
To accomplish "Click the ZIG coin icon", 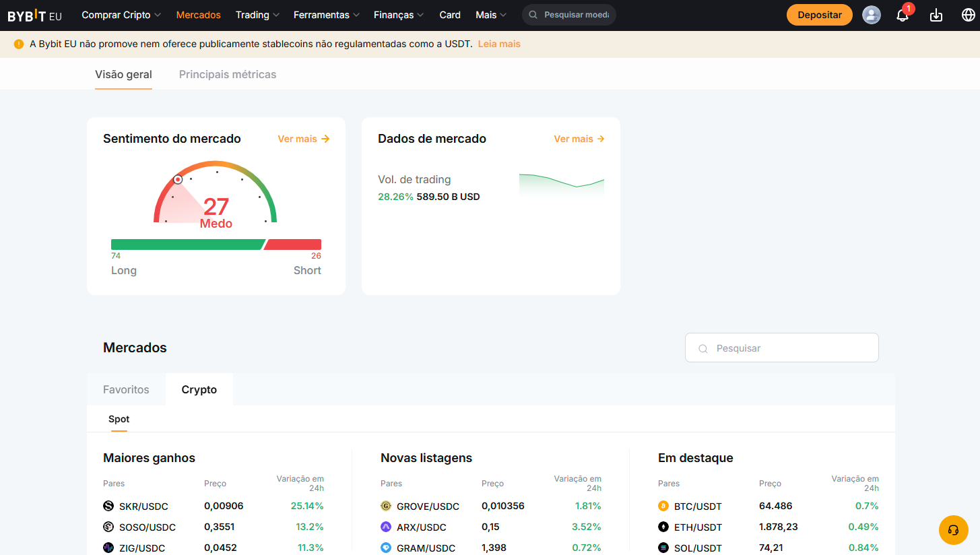I will click(x=108, y=548).
